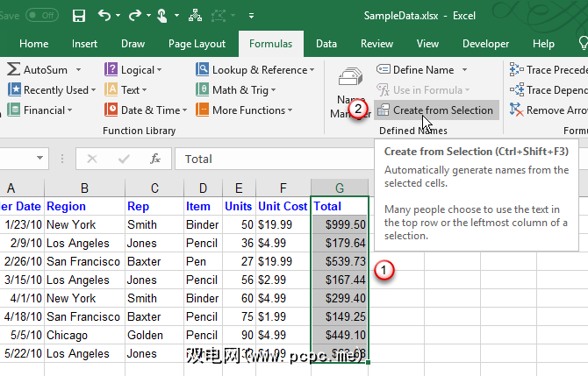Click the Undo arrow icon
The image size is (588, 376).
click(104, 15)
